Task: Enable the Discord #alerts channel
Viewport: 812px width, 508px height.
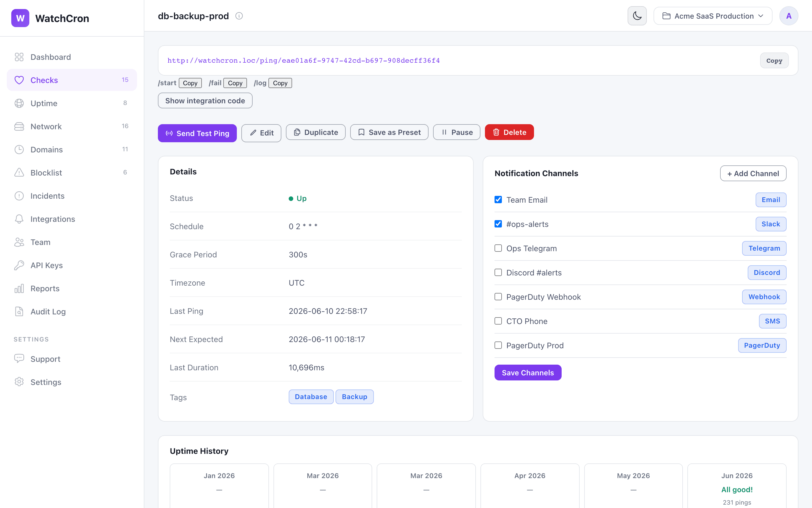Action: 498,272
